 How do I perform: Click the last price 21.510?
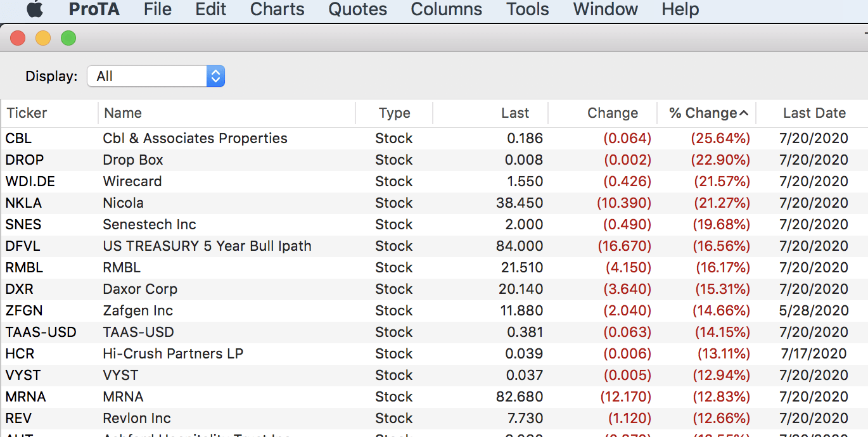tap(522, 267)
